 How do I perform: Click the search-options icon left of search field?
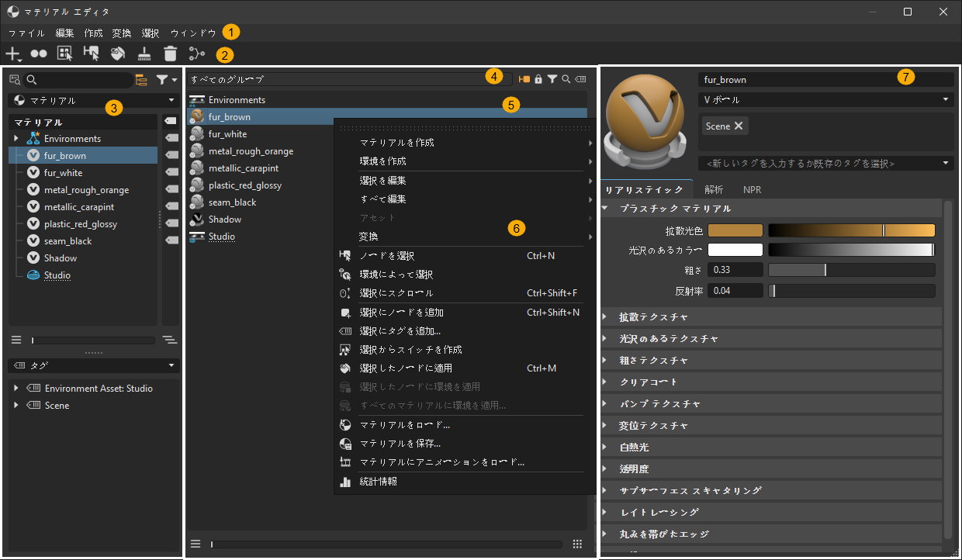pyautogui.click(x=15, y=79)
